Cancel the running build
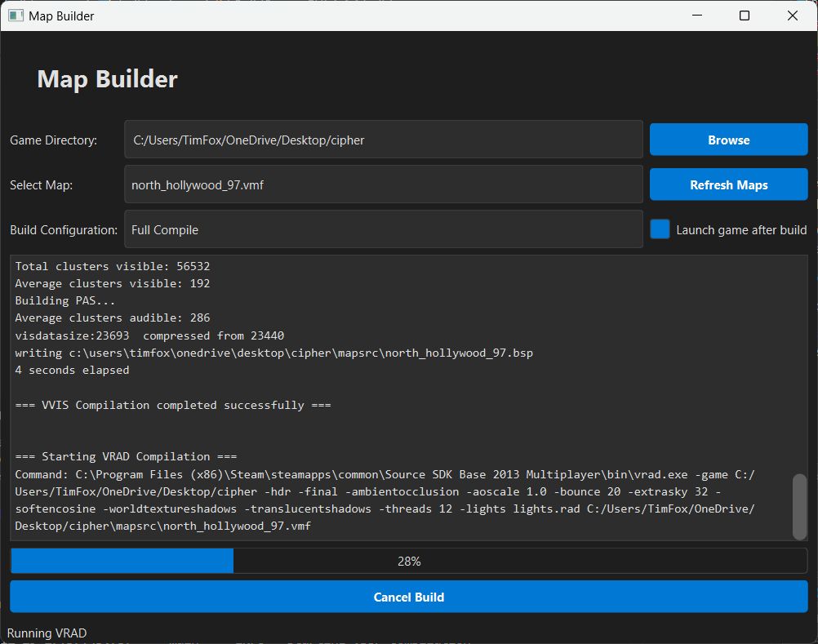 408,597
